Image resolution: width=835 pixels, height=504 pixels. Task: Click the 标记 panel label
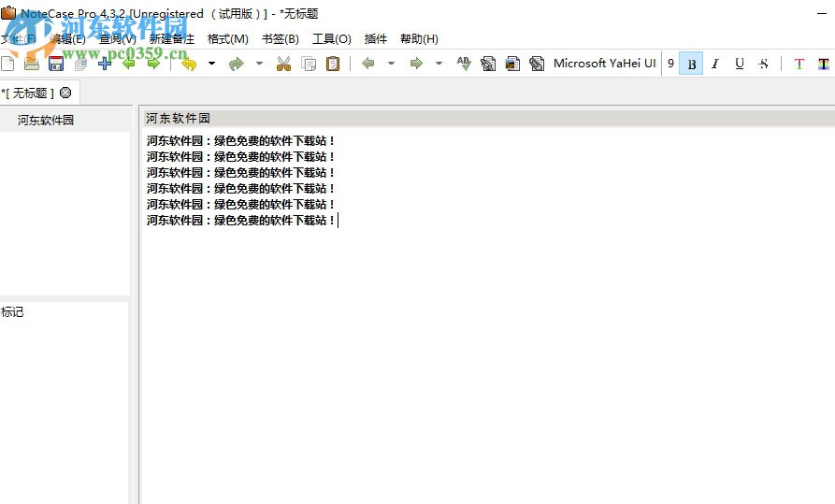pyautogui.click(x=12, y=312)
